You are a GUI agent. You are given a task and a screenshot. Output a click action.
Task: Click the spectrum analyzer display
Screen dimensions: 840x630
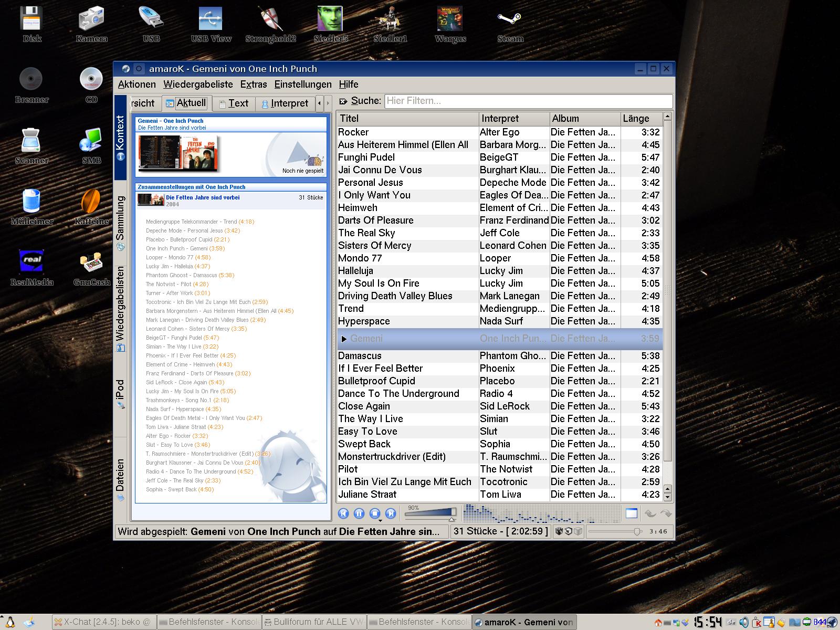541,513
